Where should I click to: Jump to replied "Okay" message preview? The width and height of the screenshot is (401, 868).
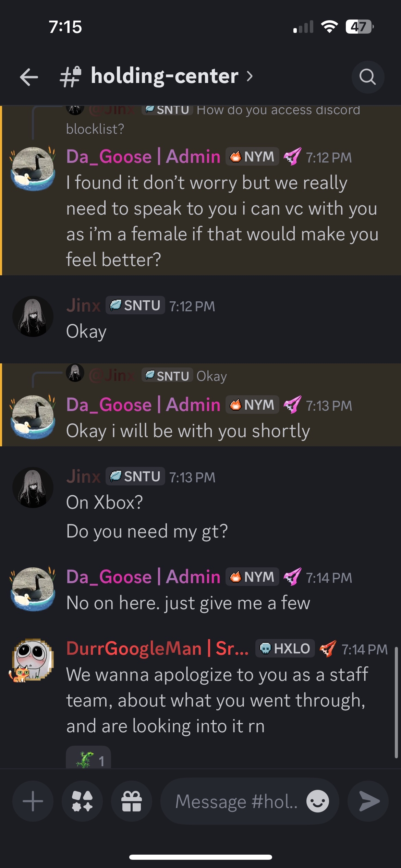[x=211, y=376]
